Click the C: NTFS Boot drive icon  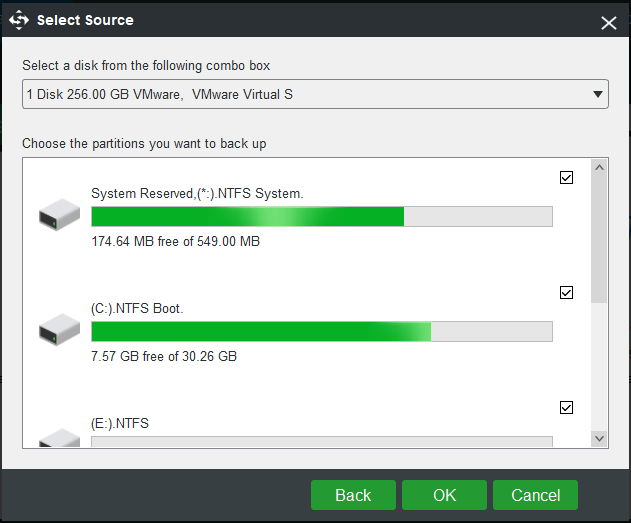click(x=59, y=330)
